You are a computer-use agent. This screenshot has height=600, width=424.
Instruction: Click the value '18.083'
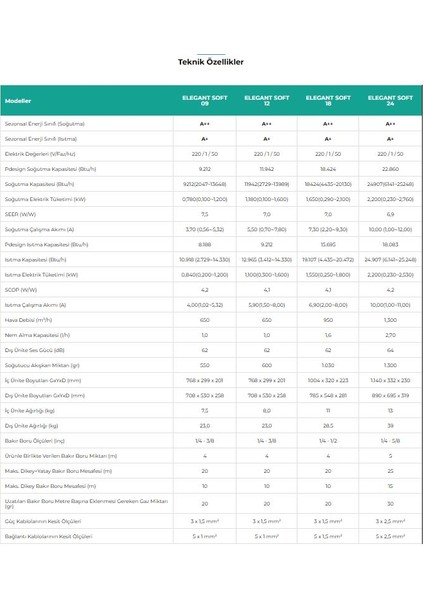(390, 245)
